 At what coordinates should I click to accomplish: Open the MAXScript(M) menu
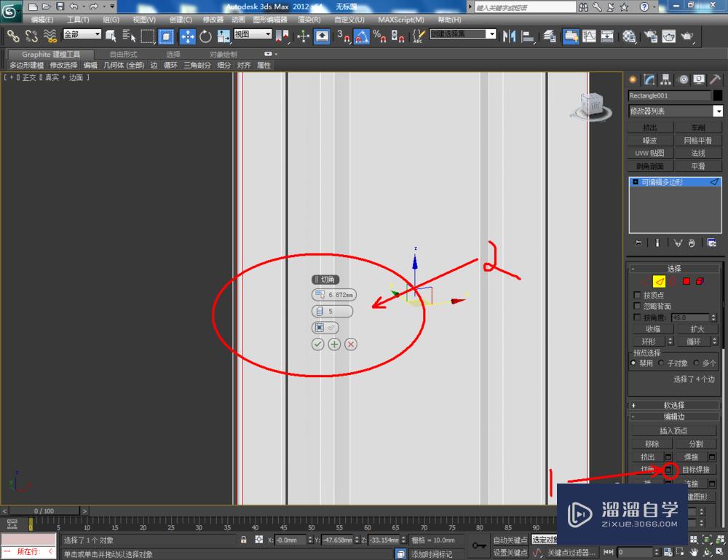click(400, 20)
